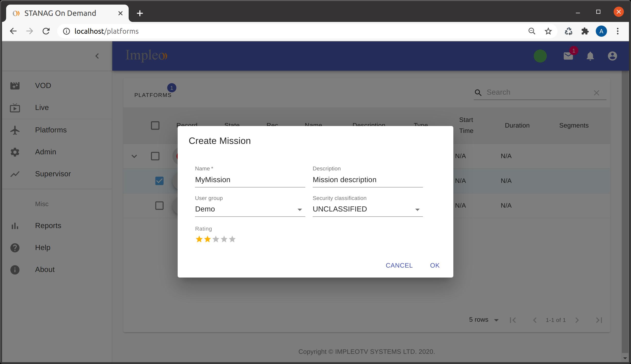The width and height of the screenshot is (631, 364).
Task: Click the notifications bell icon
Action: [590, 55]
